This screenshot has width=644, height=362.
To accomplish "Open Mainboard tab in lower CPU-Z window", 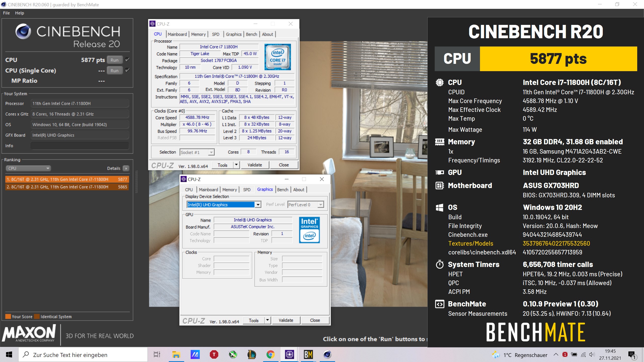I will [x=208, y=190].
